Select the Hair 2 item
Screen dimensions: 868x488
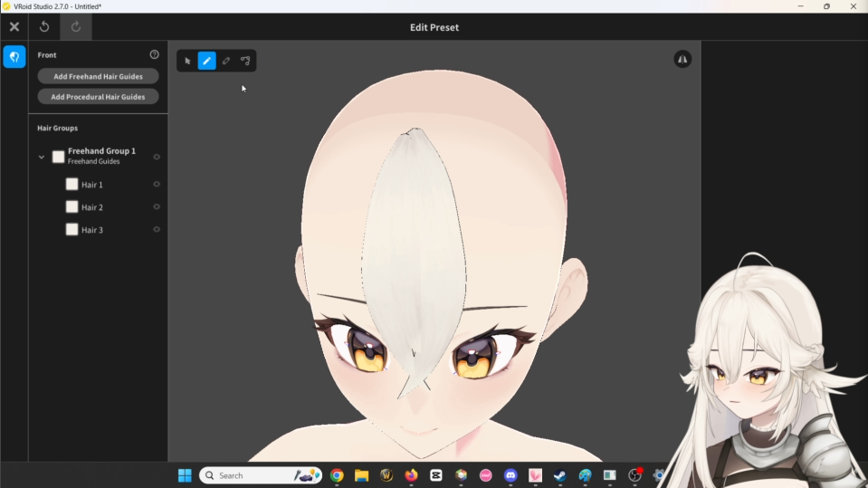(98, 207)
